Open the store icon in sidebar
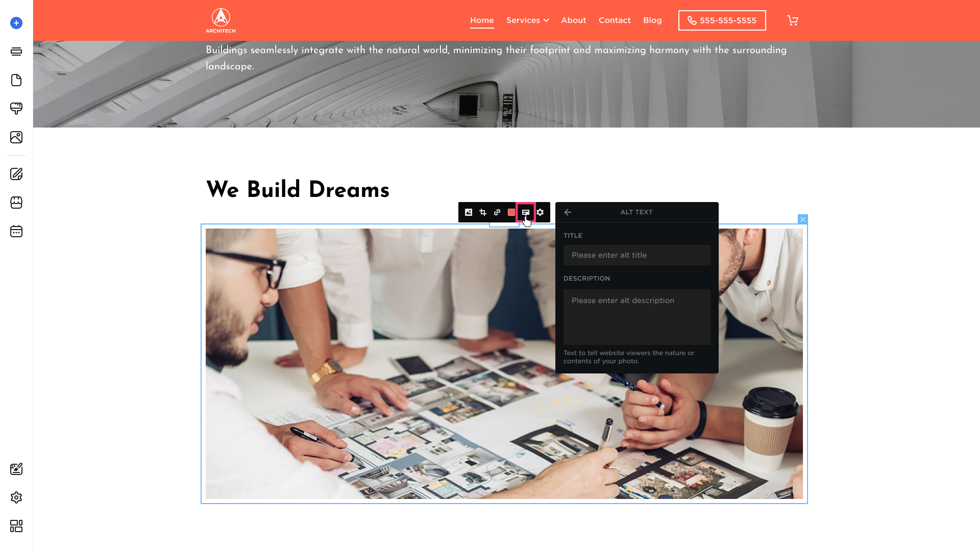Screen dimensions: 980x551 pyautogui.click(x=16, y=203)
